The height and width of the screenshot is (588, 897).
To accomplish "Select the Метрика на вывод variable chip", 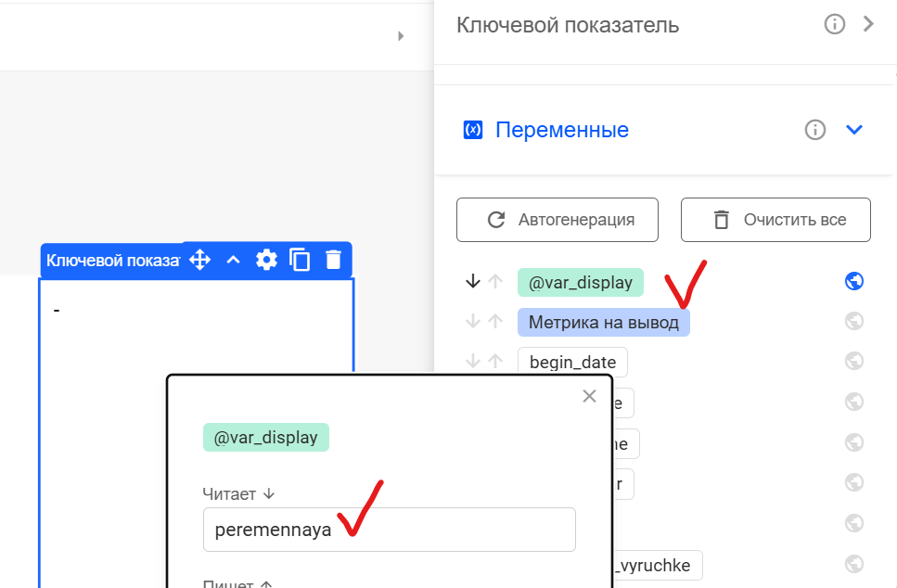I will (604, 322).
